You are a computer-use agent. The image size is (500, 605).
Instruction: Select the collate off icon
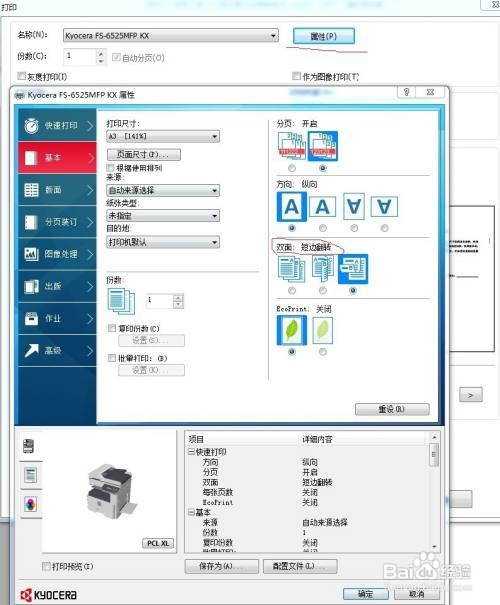[x=292, y=146]
